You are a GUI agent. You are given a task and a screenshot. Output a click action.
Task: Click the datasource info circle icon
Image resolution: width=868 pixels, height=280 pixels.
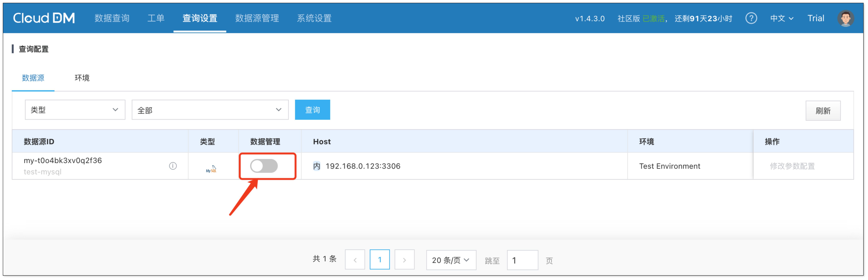[173, 166]
